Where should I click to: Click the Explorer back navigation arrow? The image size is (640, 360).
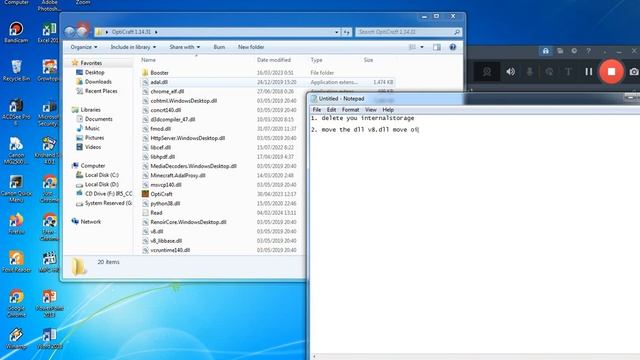70,31
